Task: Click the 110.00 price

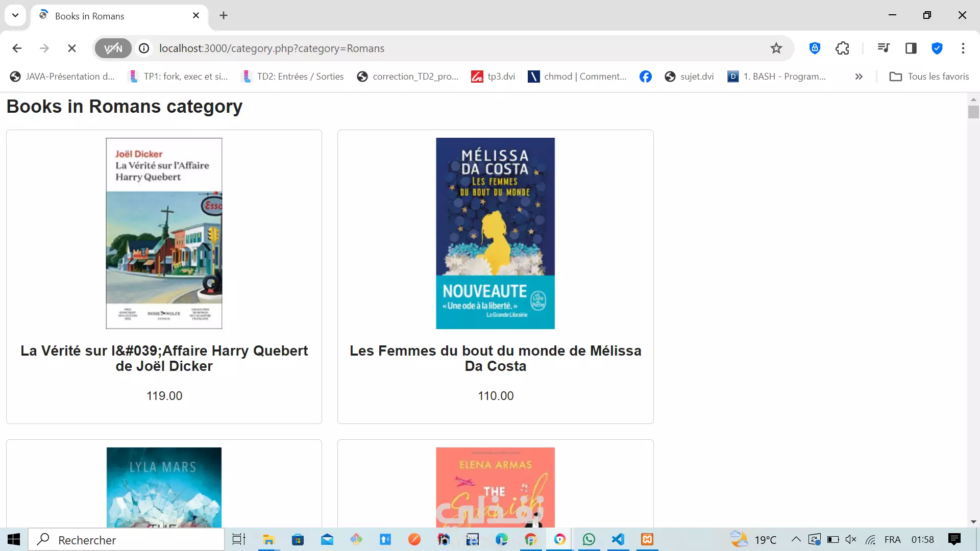Action: point(495,396)
